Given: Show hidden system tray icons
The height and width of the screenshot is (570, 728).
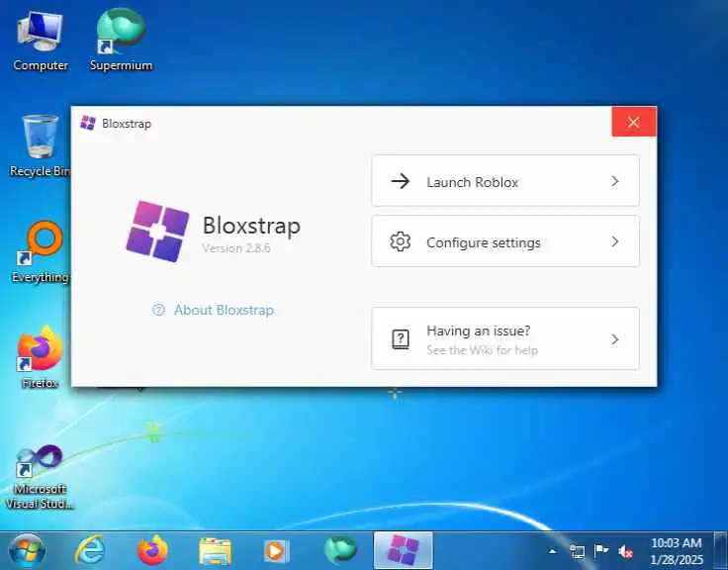Looking at the screenshot, I should click(552, 551).
